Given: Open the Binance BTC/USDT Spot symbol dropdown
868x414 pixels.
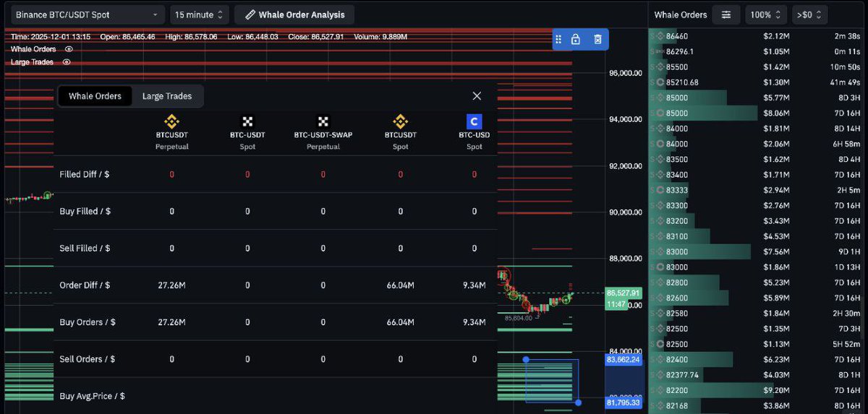Looking at the screenshot, I should click(x=87, y=14).
